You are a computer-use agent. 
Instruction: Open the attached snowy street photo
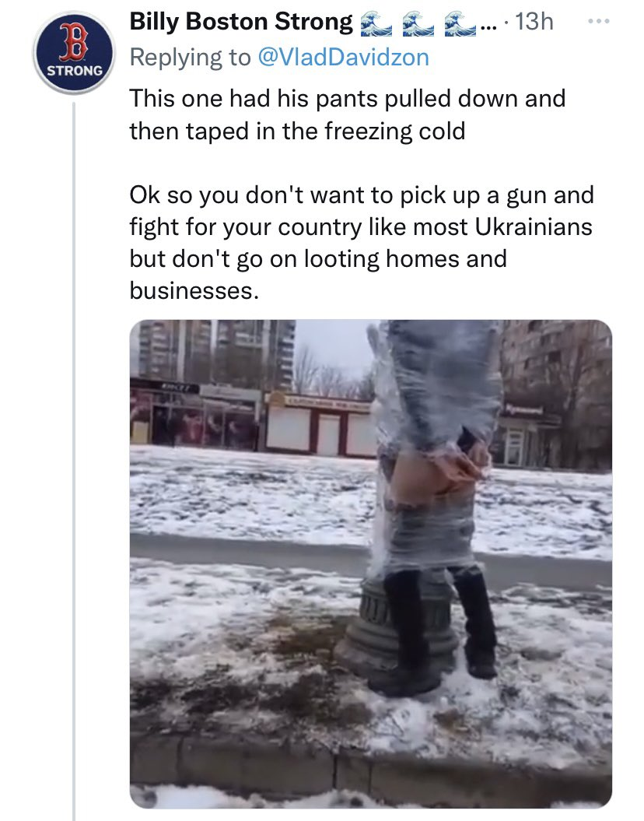coord(370,564)
